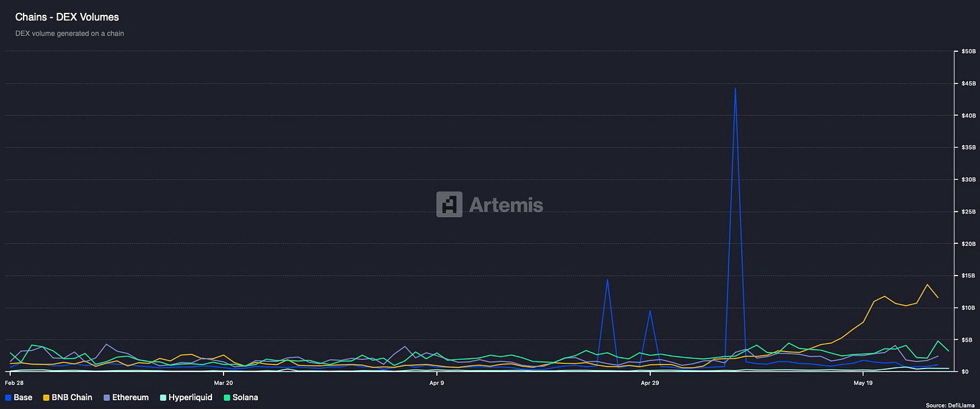Toggle the Hyperliquid legend entry
Image resolution: width=980 pixels, height=409 pixels.
186,398
